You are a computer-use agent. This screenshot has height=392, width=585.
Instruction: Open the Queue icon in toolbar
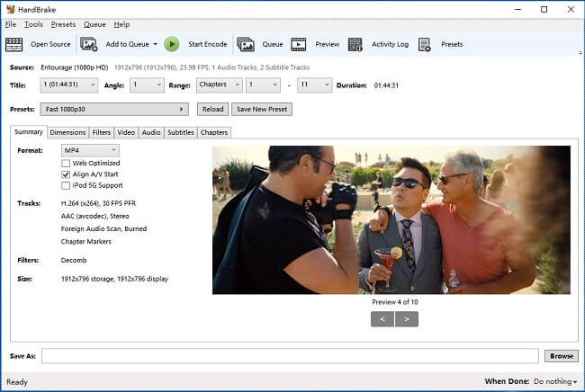[x=245, y=44]
